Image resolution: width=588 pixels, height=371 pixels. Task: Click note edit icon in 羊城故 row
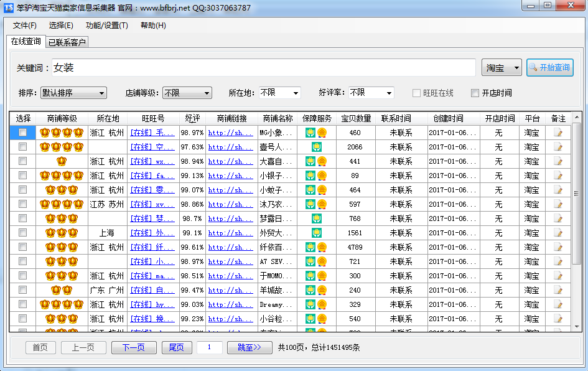[558, 290]
